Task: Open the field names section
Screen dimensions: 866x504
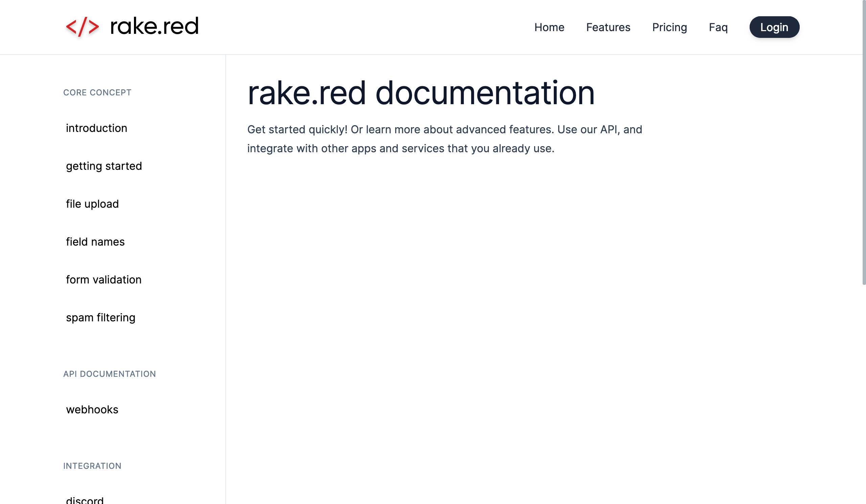Action: 95,242
